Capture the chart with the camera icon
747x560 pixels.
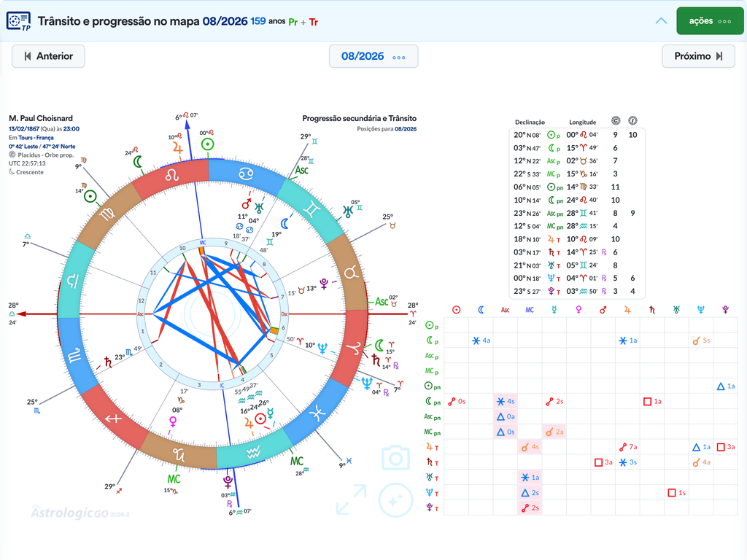pyautogui.click(x=395, y=458)
